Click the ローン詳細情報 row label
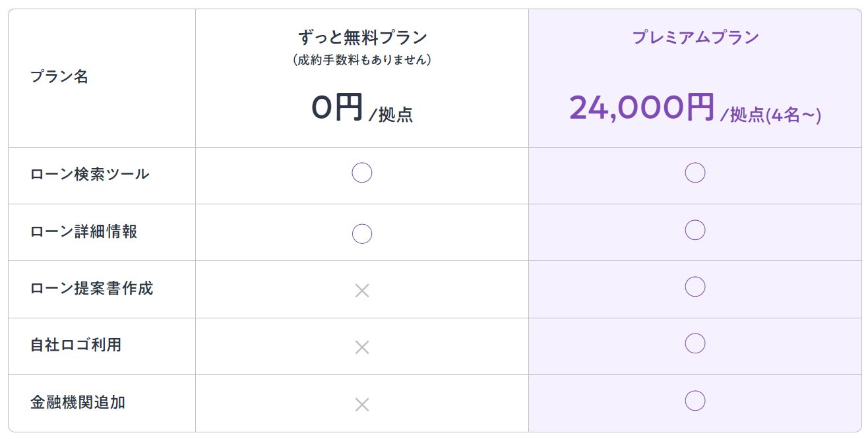The height and width of the screenshot is (439, 868). click(x=84, y=232)
